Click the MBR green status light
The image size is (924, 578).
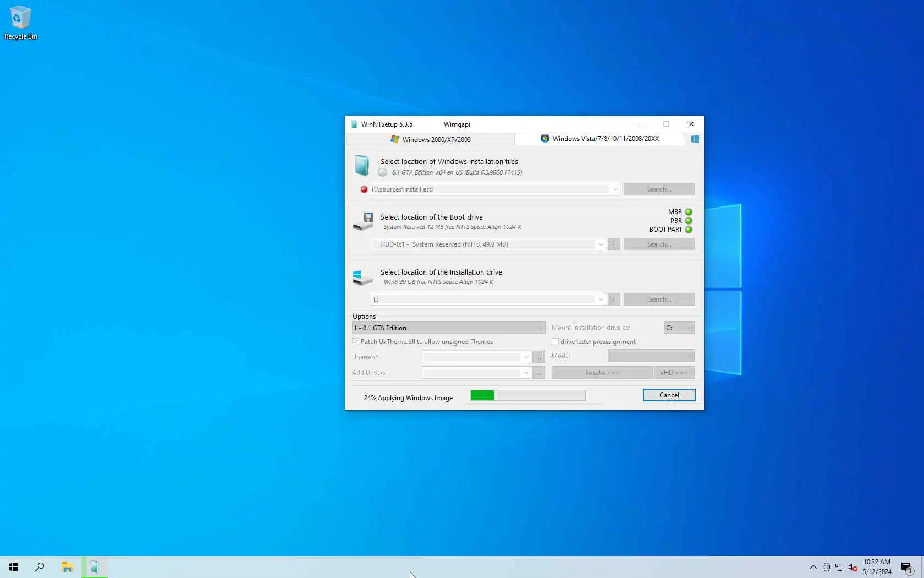click(x=689, y=212)
